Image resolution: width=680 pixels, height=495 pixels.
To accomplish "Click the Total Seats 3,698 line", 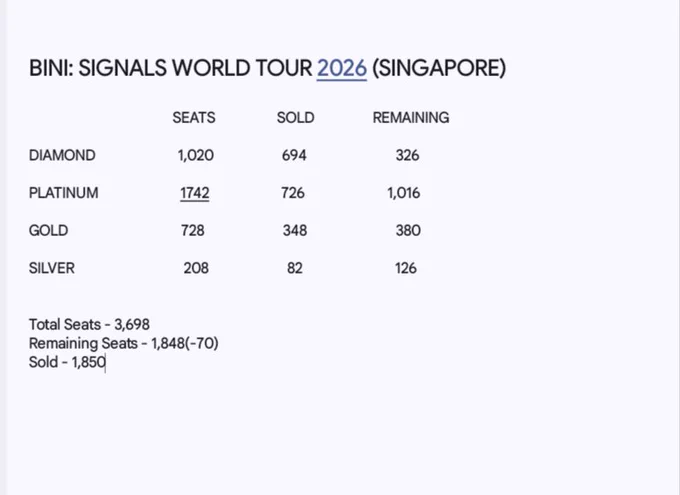I will (89, 325).
